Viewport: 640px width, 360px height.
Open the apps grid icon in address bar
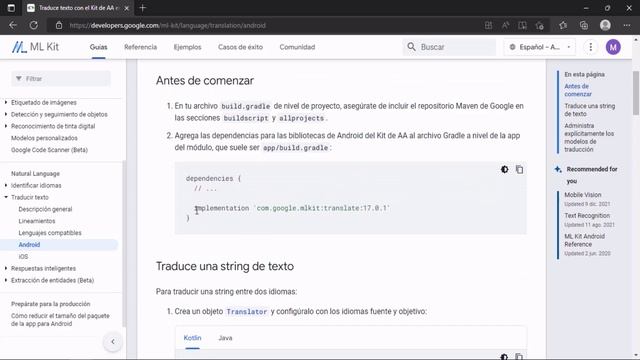point(488,25)
